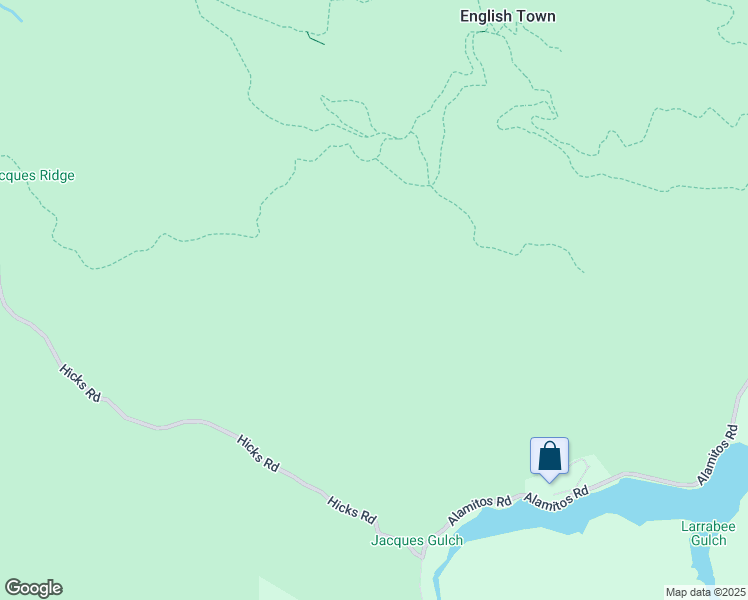The height and width of the screenshot is (600, 748).
Task: Click the pale patch beside the shopping marker
Action: tap(590, 466)
